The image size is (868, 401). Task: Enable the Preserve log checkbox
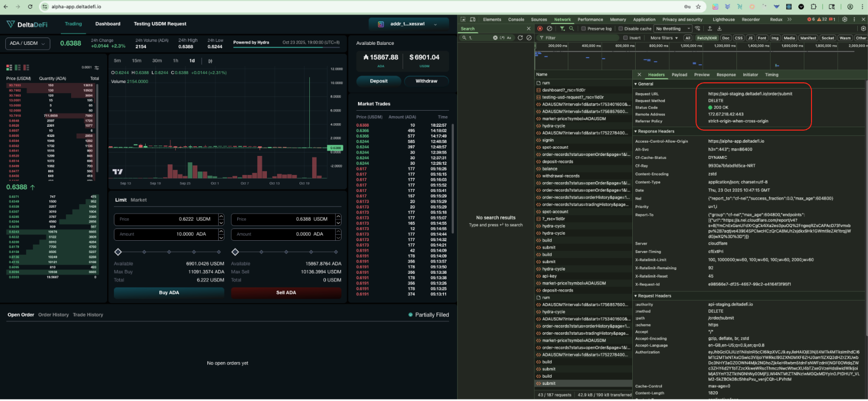[584, 29]
